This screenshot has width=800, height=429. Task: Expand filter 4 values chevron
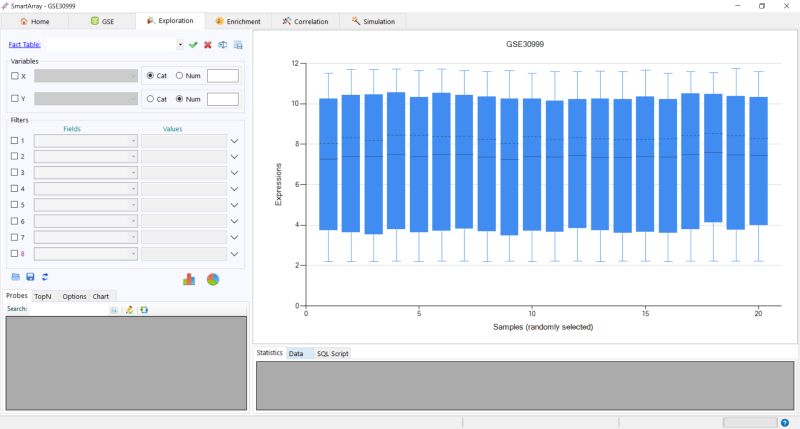(x=234, y=189)
